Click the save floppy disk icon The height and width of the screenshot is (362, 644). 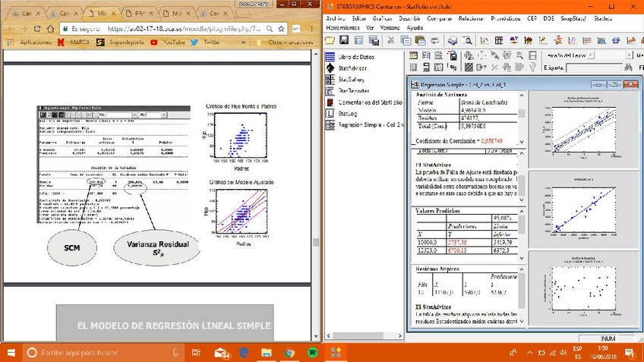tap(345, 40)
